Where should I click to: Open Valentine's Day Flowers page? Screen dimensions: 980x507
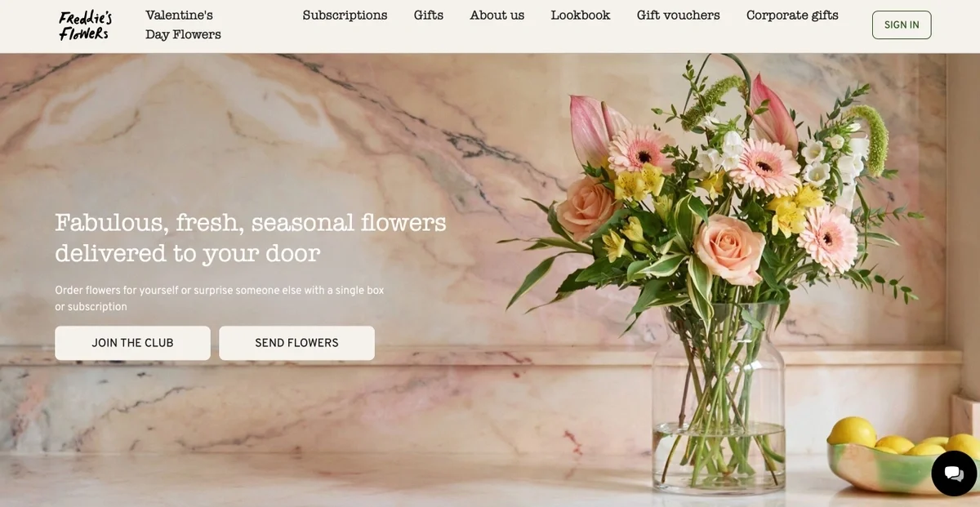pos(183,25)
